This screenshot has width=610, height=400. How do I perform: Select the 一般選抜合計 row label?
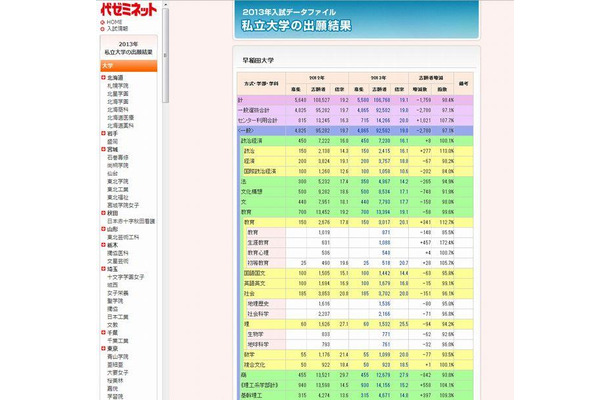click(253, 110)
